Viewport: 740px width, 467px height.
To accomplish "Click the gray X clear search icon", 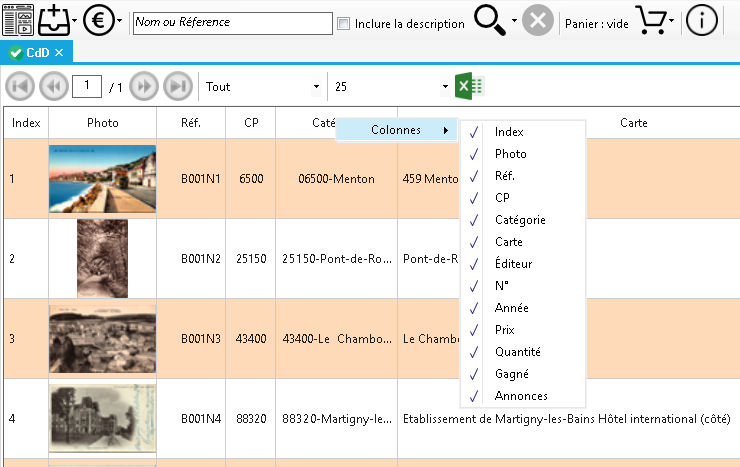I will click(x=538, y=21).
